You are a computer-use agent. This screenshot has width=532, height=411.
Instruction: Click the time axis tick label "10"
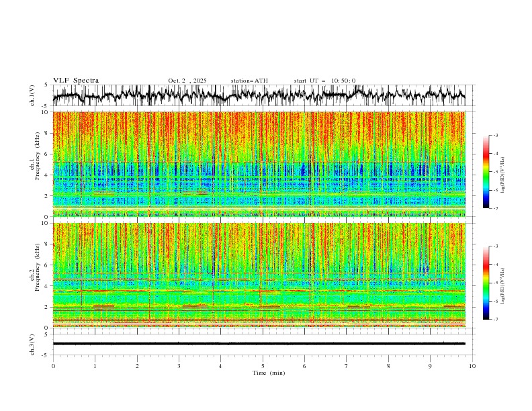(x=472, y=366)
